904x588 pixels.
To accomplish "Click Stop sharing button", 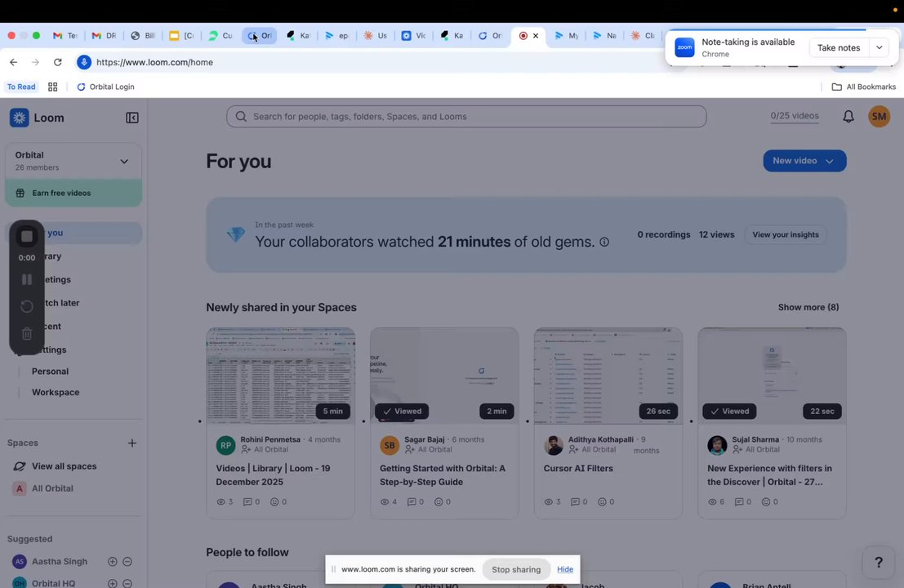I will 516,569.
